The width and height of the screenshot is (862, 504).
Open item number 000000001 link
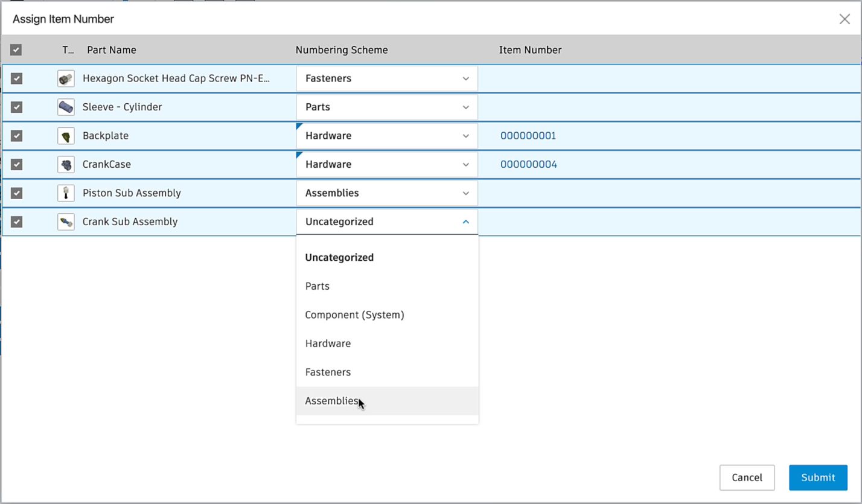coord(528,136)
